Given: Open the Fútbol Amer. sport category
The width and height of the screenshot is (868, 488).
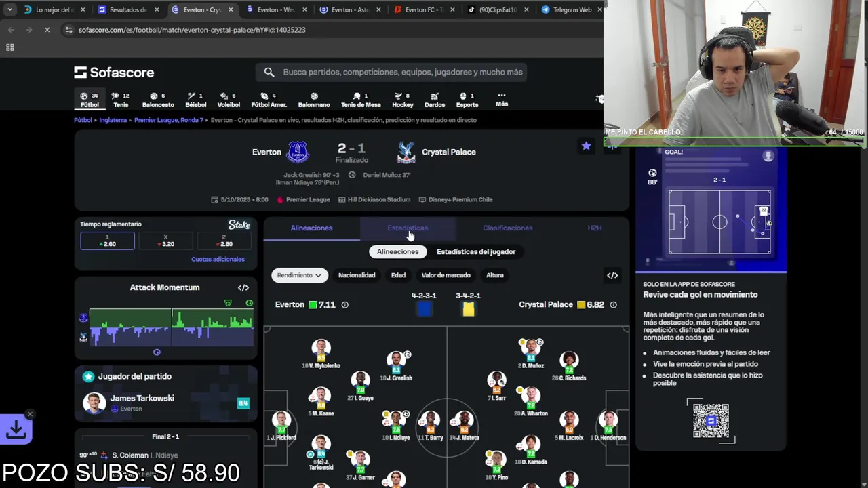Looking at the screenshot, I should click(269, 100).
